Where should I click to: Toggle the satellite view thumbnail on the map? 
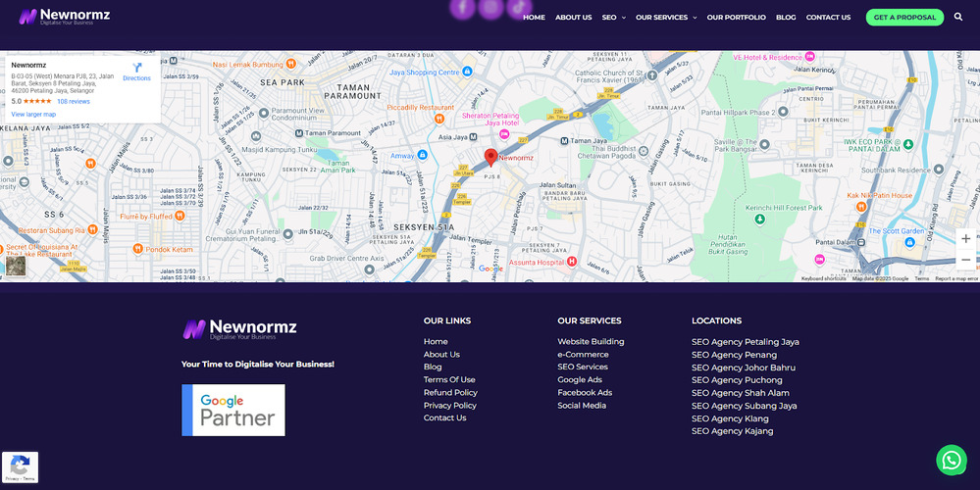[x=17, y=266]
